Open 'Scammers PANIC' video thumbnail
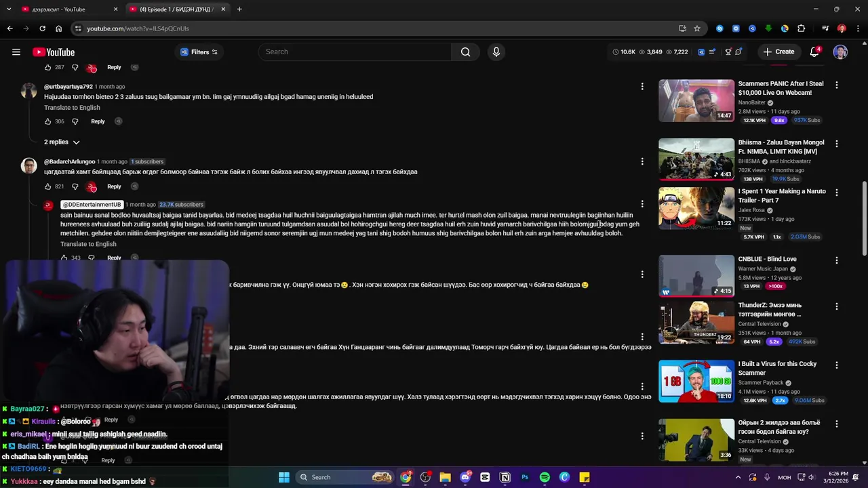The image size is (868, 488). [x=696, y=101]
